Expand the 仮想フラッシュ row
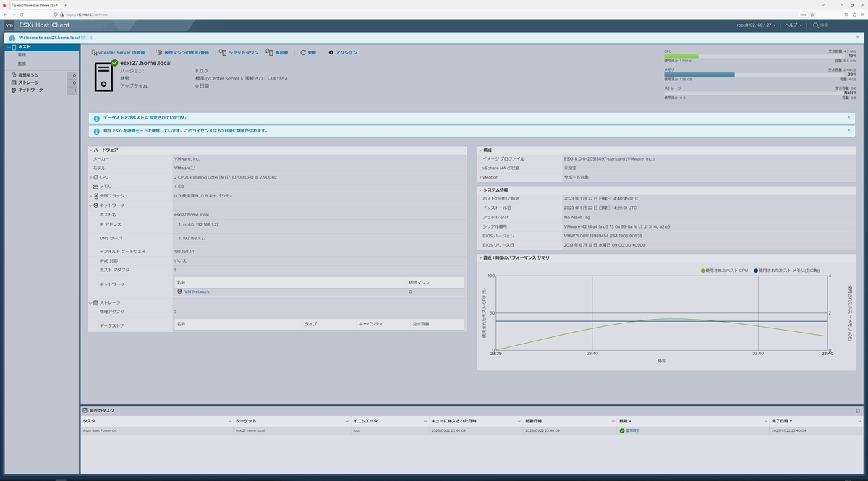Screen dimensions: 868x481 pyautogui.click(x=91, y=196)
